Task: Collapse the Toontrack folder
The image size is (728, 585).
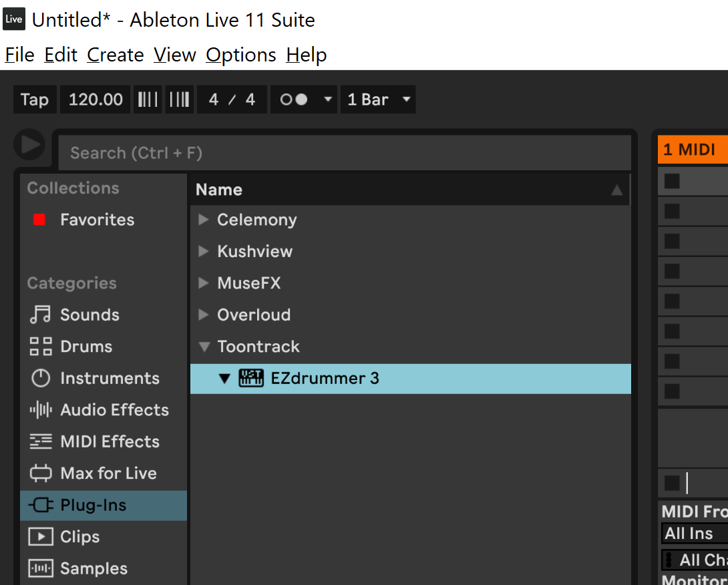Action: (x=204, y=347)
